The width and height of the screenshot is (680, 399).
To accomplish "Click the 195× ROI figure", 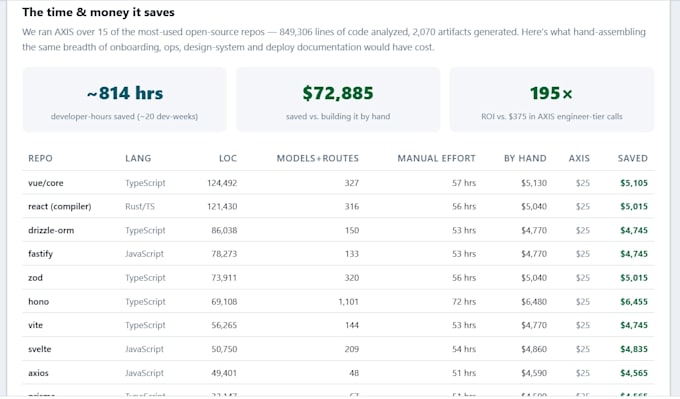I will [551, 93].
